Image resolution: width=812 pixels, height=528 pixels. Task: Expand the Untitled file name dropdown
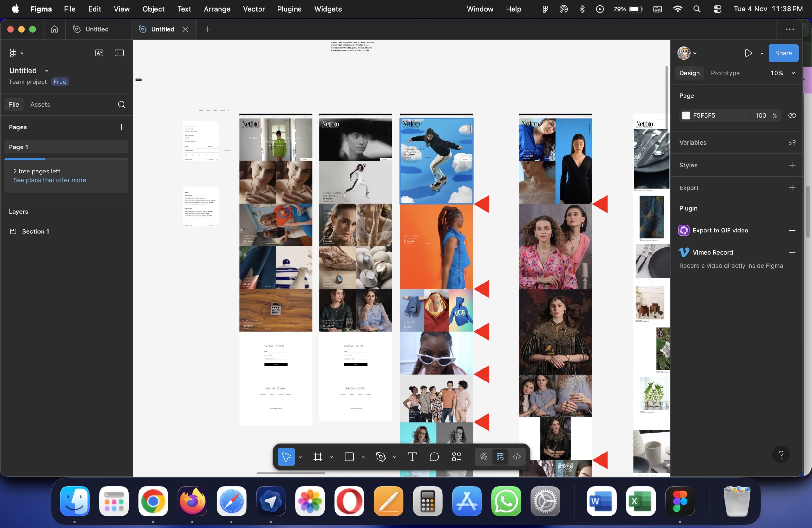(x=46, y=71)
